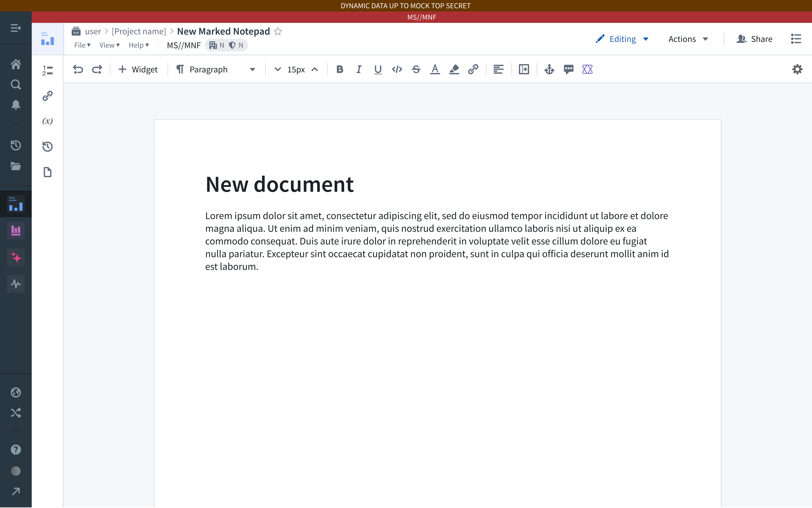Screen dimensions: 812x508
Task: Go to user breadcrumb
Action: (93, 31)
